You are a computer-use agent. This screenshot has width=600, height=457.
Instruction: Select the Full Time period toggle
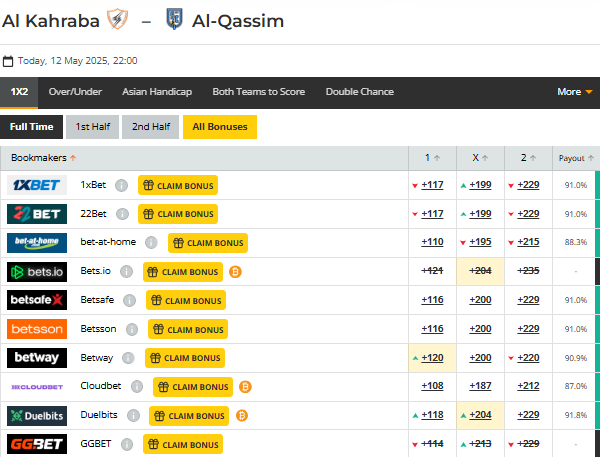32,127
